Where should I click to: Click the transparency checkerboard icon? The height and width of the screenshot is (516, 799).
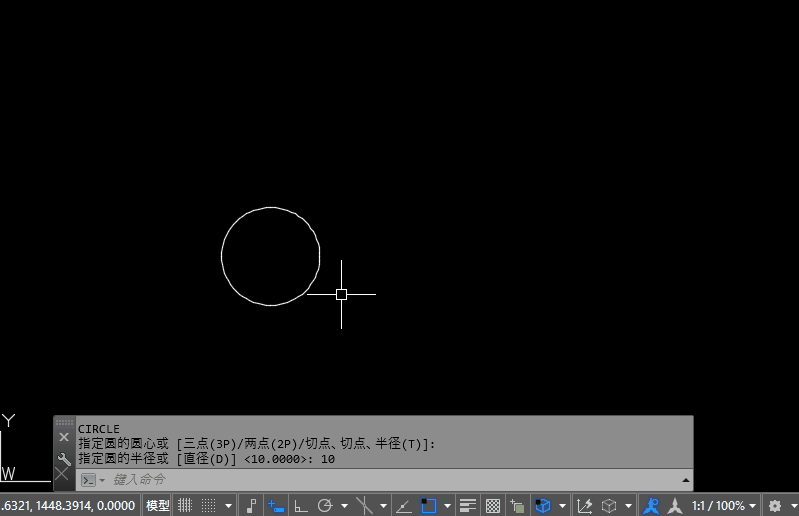(492, 506)
